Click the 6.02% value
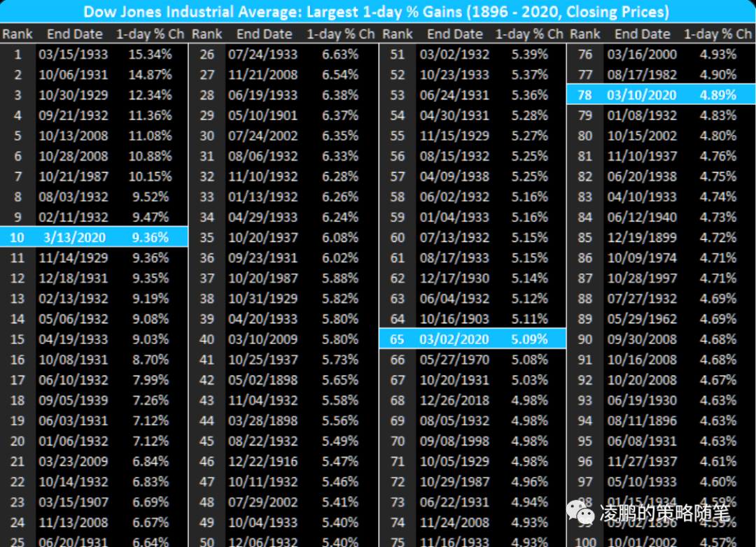The image size is (756, 547). (x=340, y=258)
